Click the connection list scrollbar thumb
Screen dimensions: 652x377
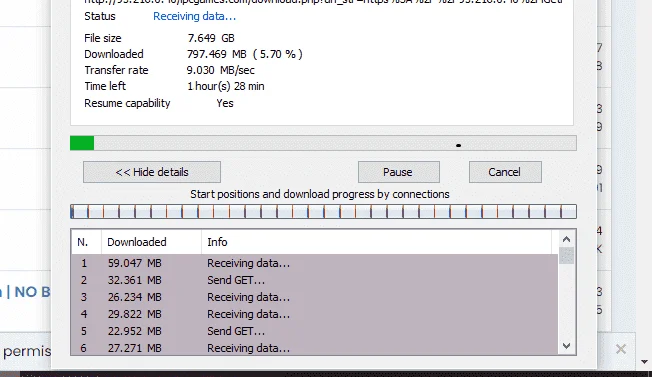(x=566, y=256)
